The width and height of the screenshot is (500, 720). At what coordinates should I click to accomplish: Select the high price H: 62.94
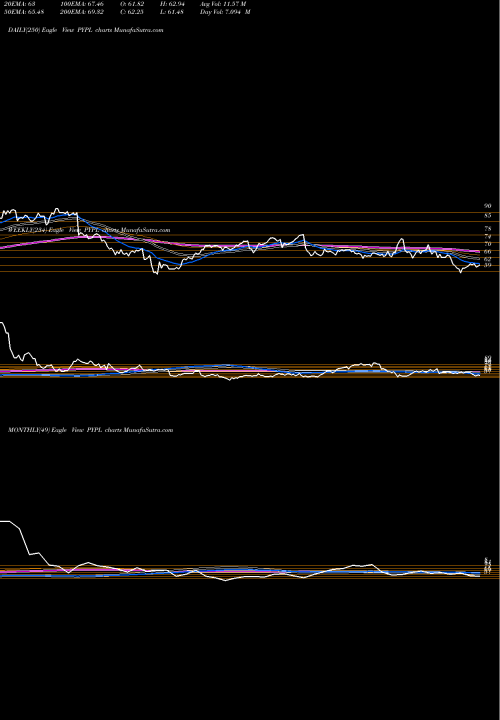[172, 4]
